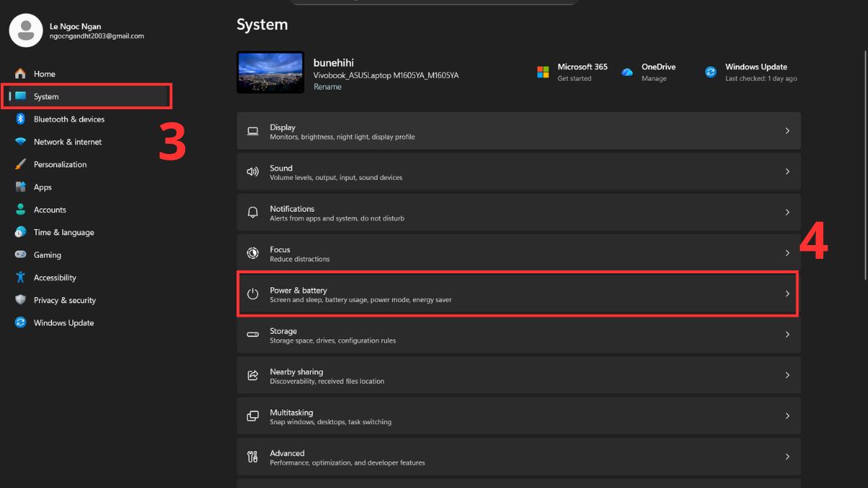Click 'Reduce distractions' description text
Viewport: 868px width, 488px height.
click(299, 259)
